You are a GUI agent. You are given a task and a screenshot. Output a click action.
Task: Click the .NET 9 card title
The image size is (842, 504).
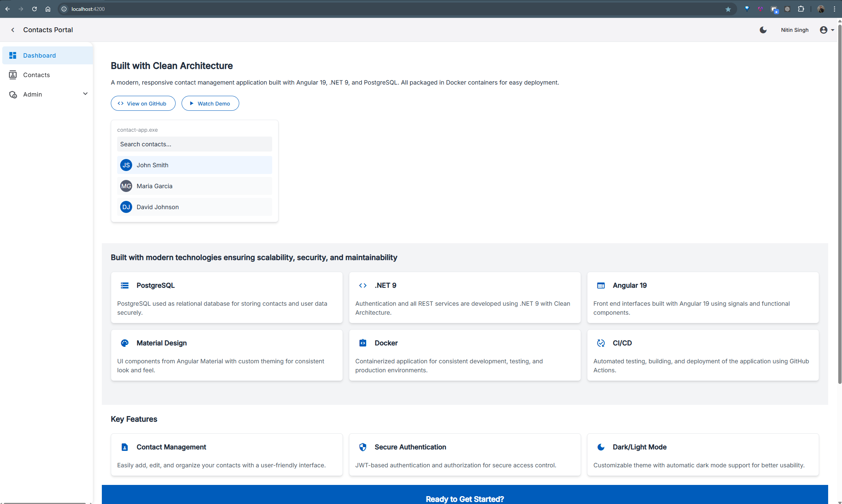[385, 285]
